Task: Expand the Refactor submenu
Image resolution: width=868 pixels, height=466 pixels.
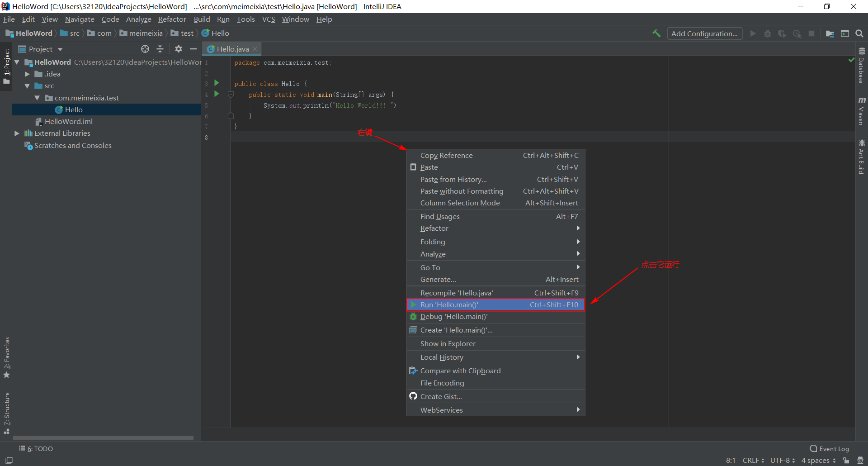Action: point(496,228)
